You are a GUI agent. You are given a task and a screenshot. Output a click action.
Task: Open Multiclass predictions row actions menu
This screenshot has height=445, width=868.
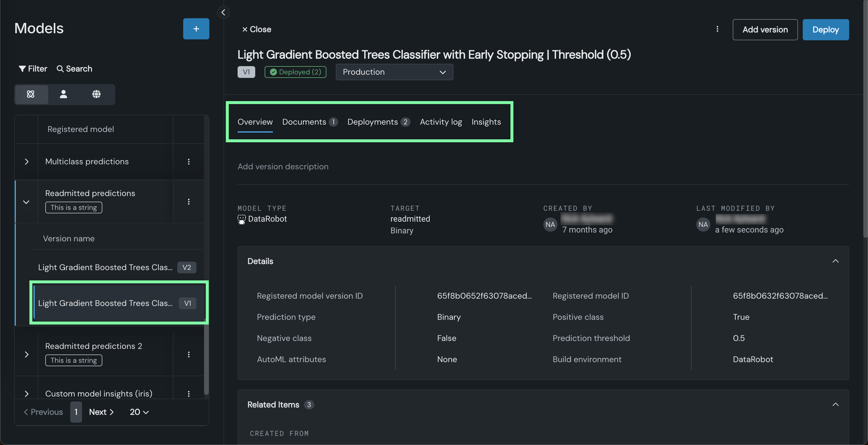(188, 162)
